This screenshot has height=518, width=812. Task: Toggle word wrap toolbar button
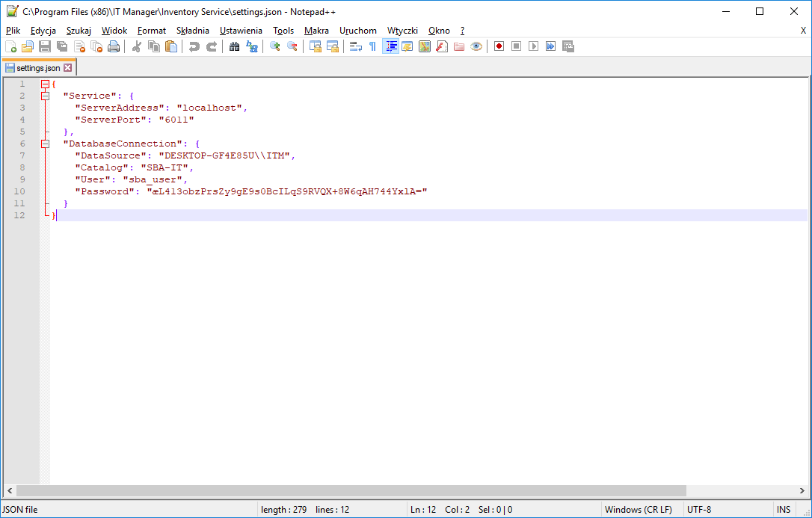point(356,46)
